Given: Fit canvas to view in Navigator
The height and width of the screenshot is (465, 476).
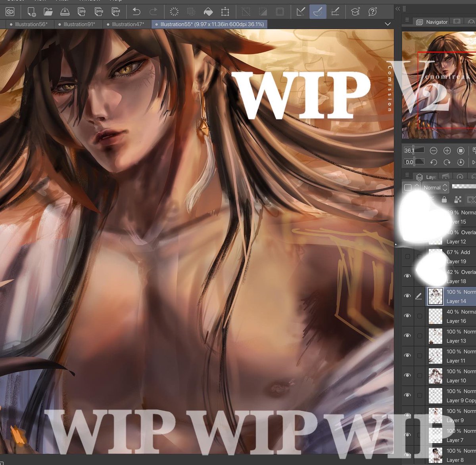Looking at the screenshot, I should (x=461, y=151).
